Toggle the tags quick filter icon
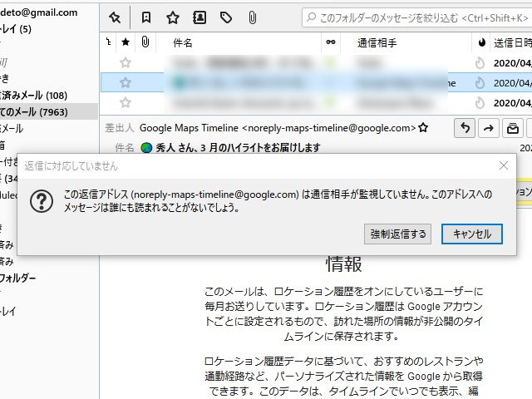 tap(226, 17)
